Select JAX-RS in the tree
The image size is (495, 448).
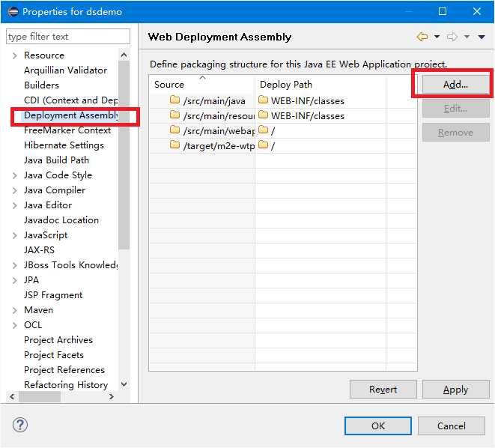coord(39,250)
